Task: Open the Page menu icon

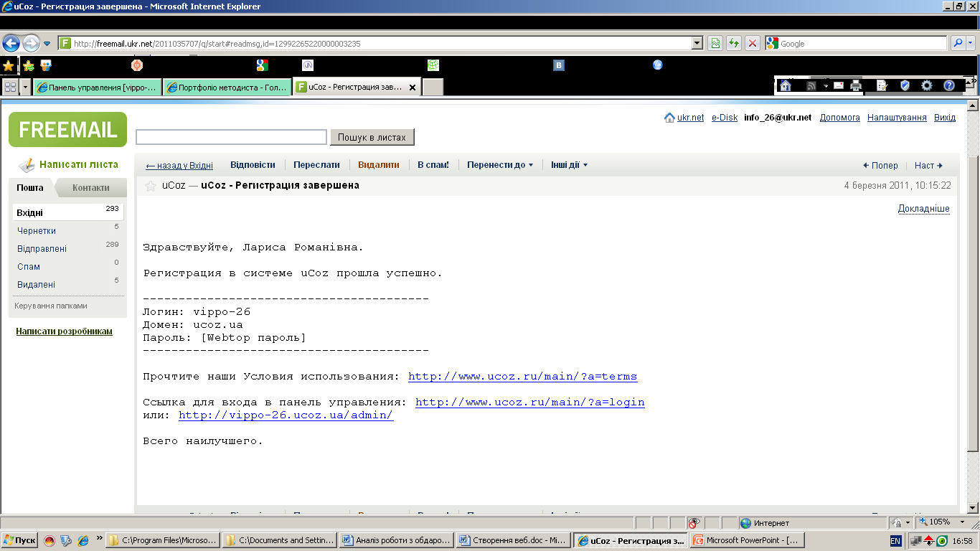Action: coord(882,85)
